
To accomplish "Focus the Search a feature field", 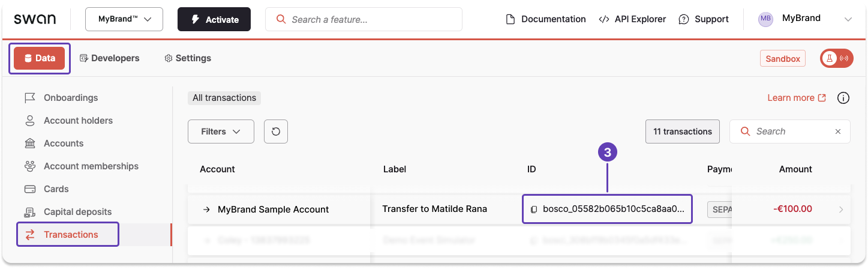I will point(364,19).
